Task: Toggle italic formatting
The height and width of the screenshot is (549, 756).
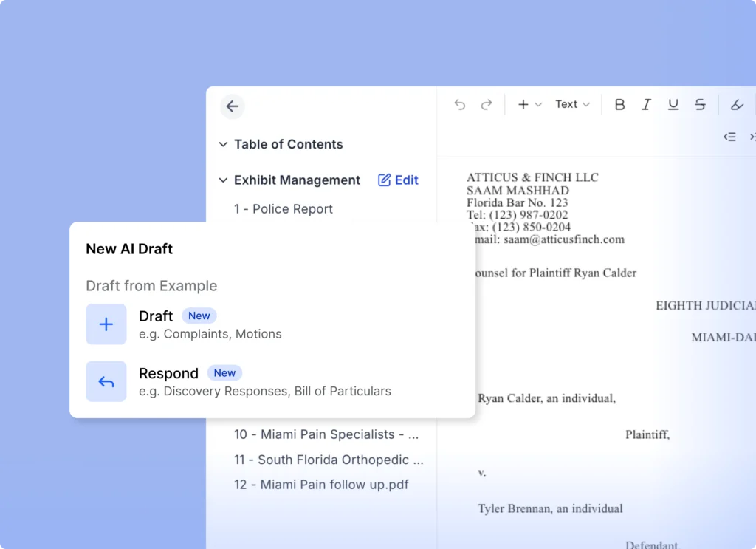Action: (x=646, y=105)
